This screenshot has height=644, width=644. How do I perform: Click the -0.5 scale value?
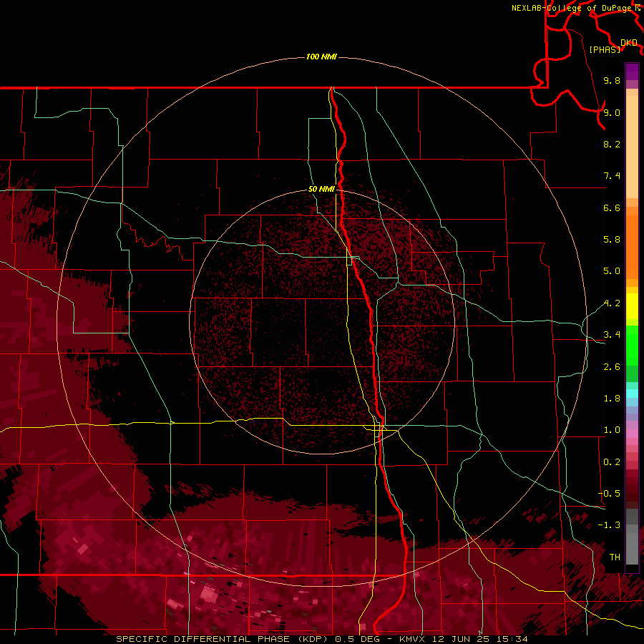(609, 494)
